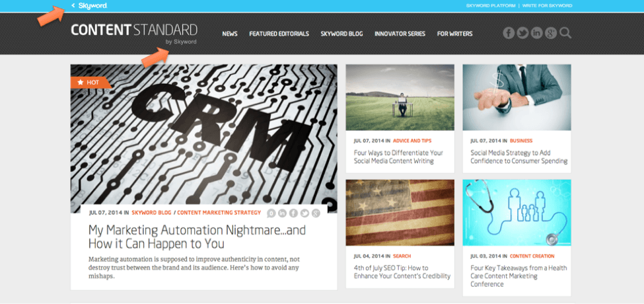This screenshot has width=644, height=304.
Task: Open the American flag thumbnail
Action: pos(400,212)
